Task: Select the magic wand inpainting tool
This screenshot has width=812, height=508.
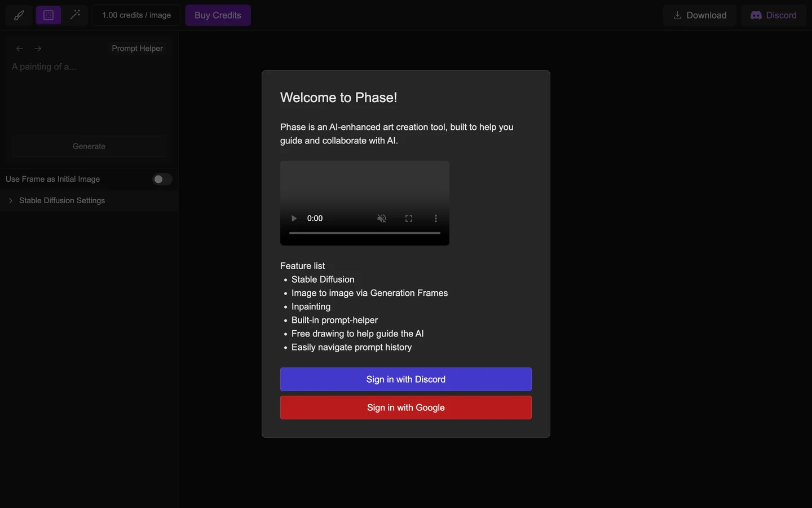Action: pos(75,15)
